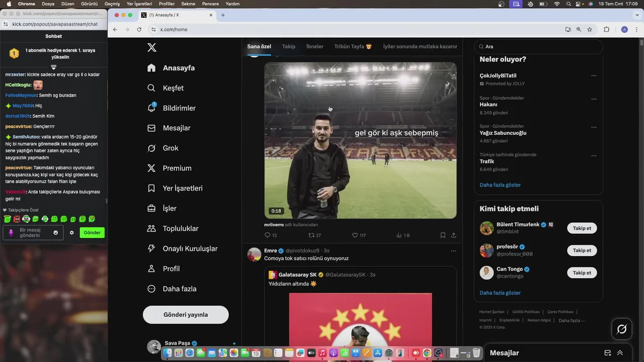644x362 pixels.
Task: Repost the stadium video post
Action: coord(314,235)
